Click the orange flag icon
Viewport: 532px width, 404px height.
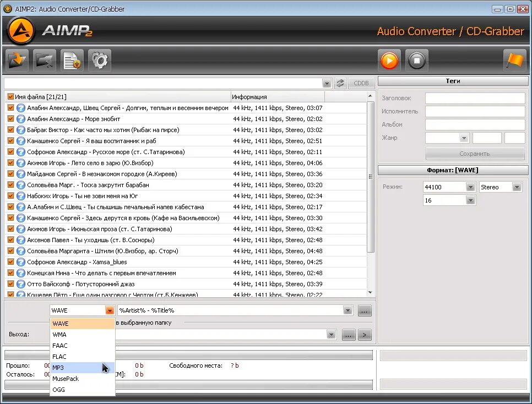pyautogui.click(x=514, y=61)
